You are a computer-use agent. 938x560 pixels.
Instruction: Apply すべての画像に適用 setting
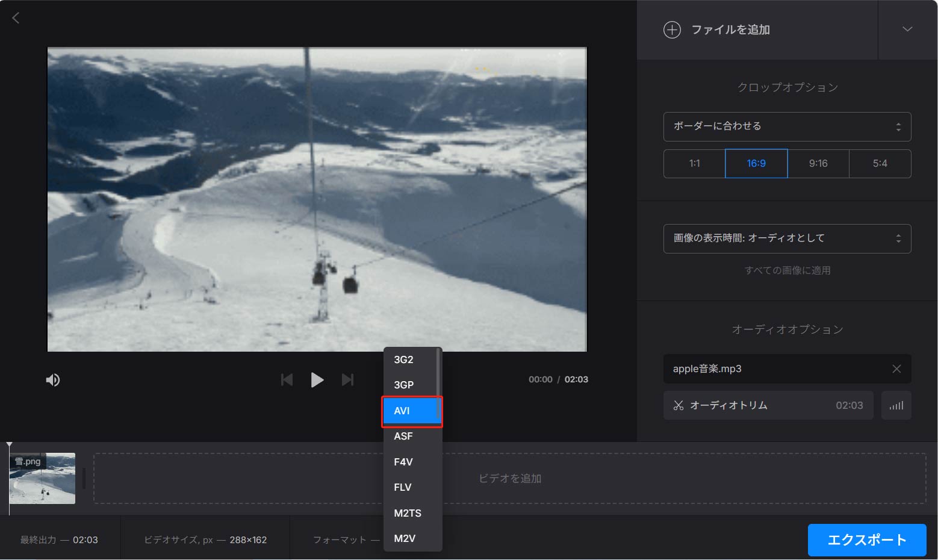click(787, 270)
